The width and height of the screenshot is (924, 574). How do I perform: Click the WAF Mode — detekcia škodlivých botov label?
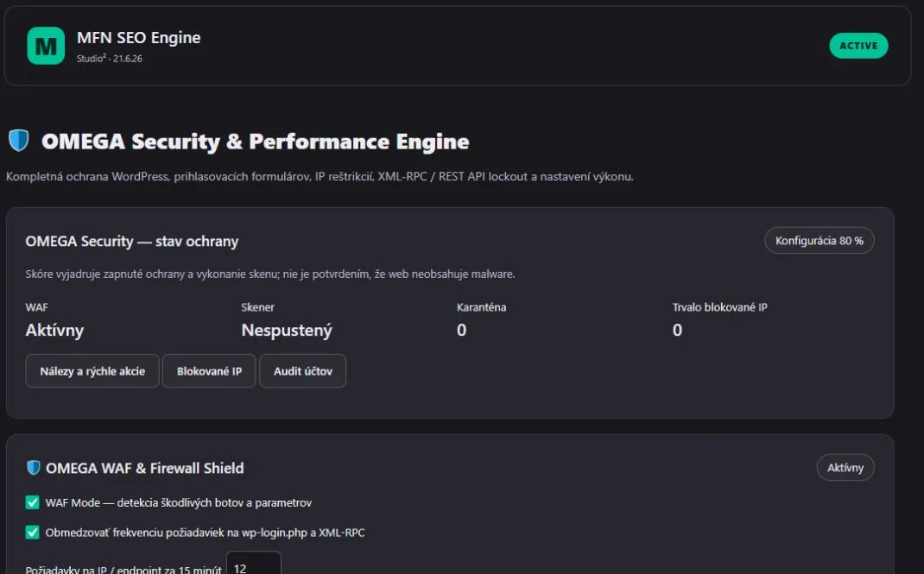pyautogui.click(x=179, y=502)
